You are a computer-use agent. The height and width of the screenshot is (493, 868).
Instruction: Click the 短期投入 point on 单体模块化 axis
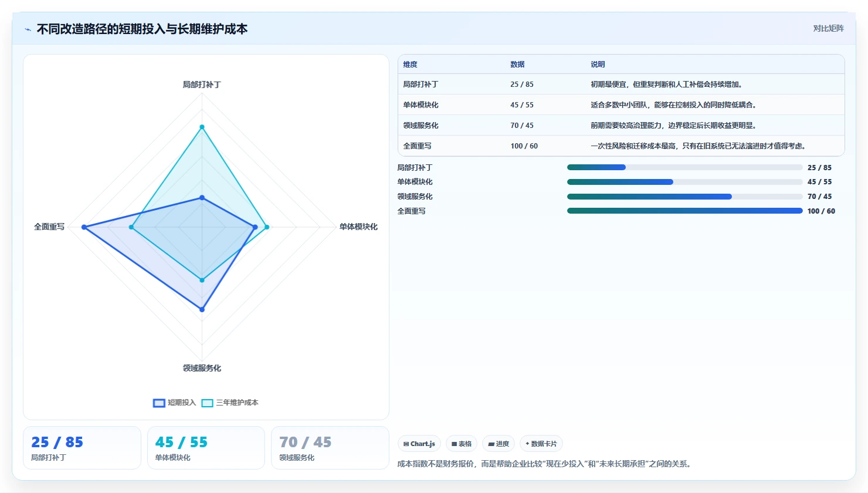pos(255,227)
